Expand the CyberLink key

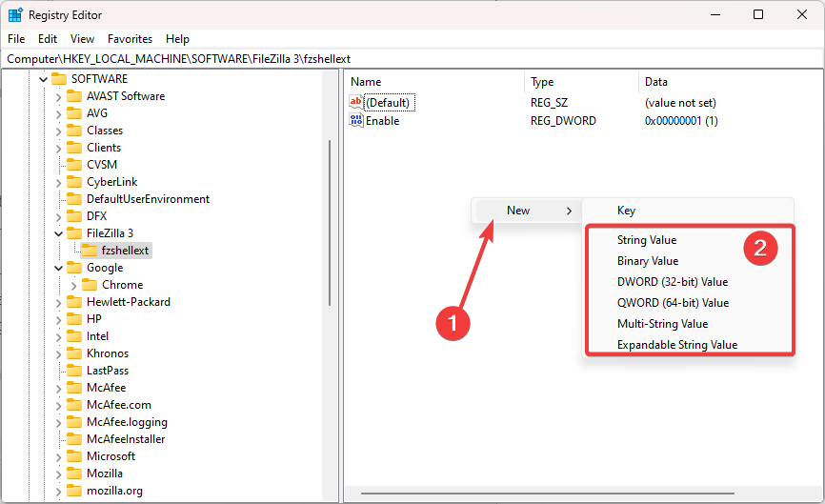(x=58, y=183)
